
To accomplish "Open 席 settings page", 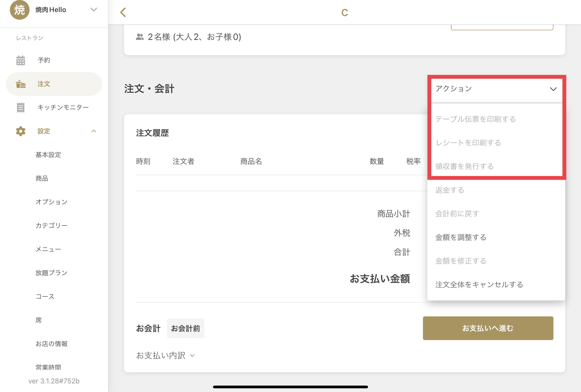I will (38, 320).
